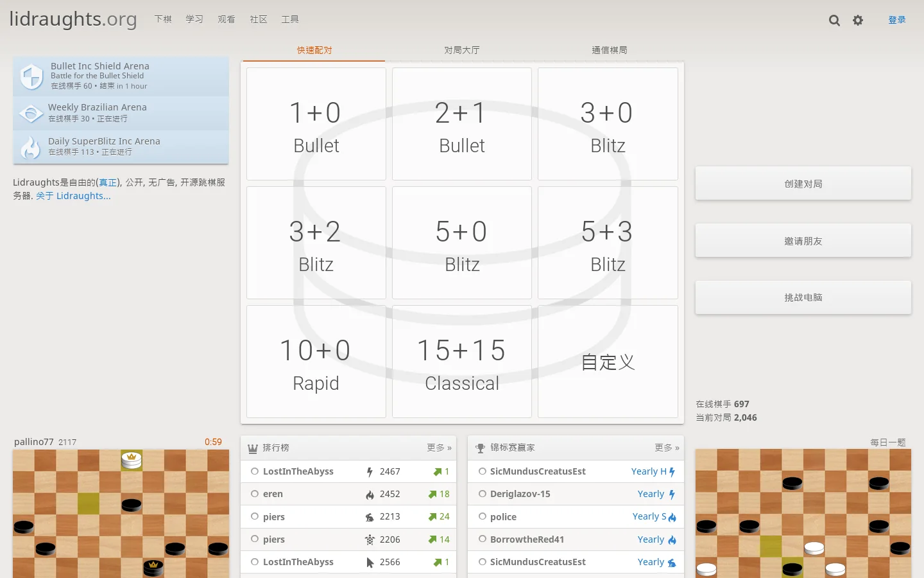The height and width of the screenshot is (578, 924).
Task: Click online status circle beside Deriglazov-15
Action: coord(483,494)
